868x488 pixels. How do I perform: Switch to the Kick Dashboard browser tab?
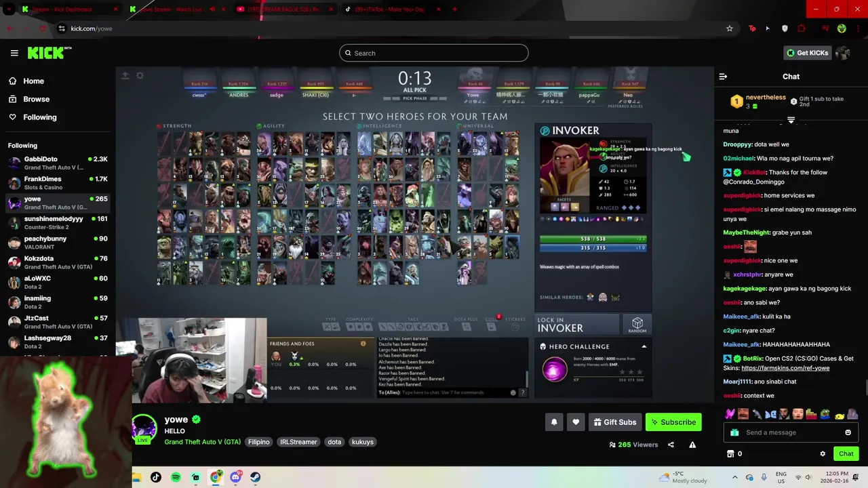click(68, 9)
